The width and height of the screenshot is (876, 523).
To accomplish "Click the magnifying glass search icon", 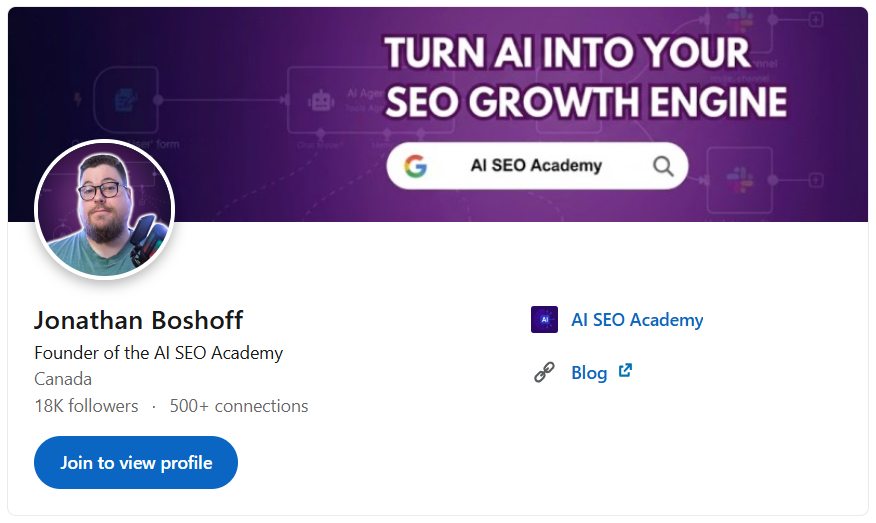I will tap(662, 166).
